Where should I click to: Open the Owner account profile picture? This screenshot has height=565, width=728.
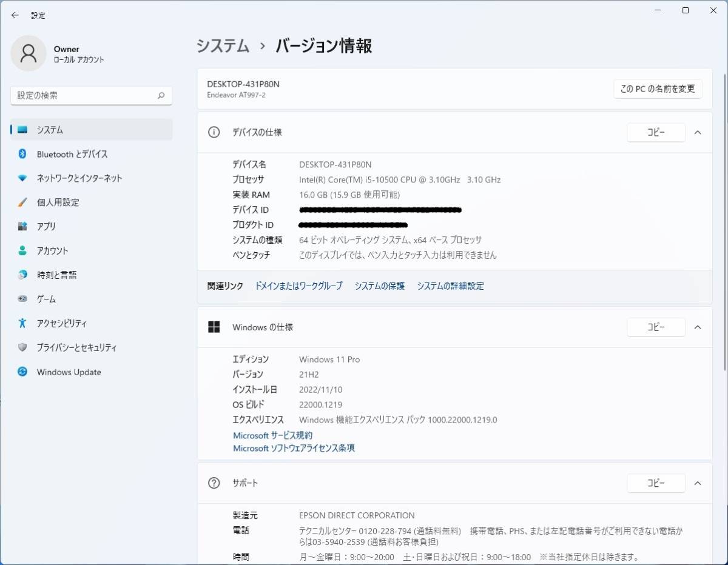pyautogui.click(x=29, y=53)
